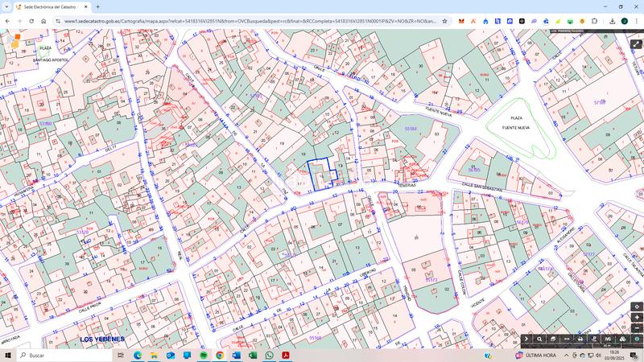Expand the map toolbar arrow

pyautogui.click(x=526, y=339)
